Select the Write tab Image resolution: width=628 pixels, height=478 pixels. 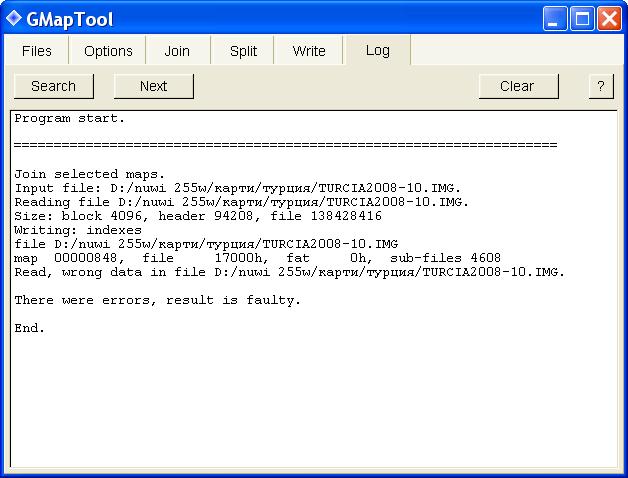pyautogui.click(x=309, y=51)
